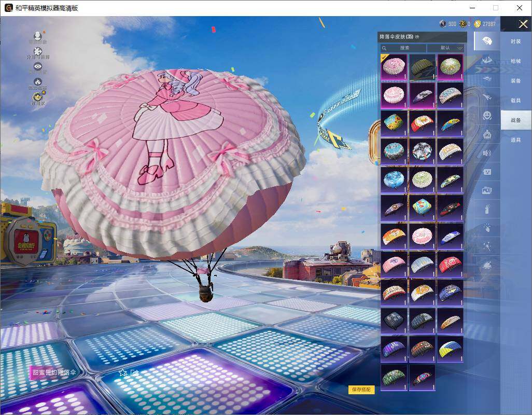Click the share icon beside the star
The width and height of the screenshot is (532, 415).
[135, 372]
